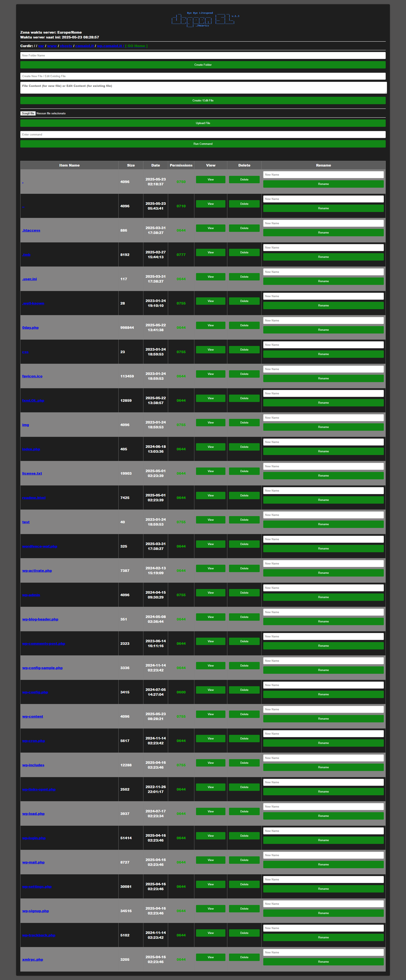The width and height of the screenshot is (406, 980).
Task: View the wp-config-sample.php file
Action: [x=210, y=666]
